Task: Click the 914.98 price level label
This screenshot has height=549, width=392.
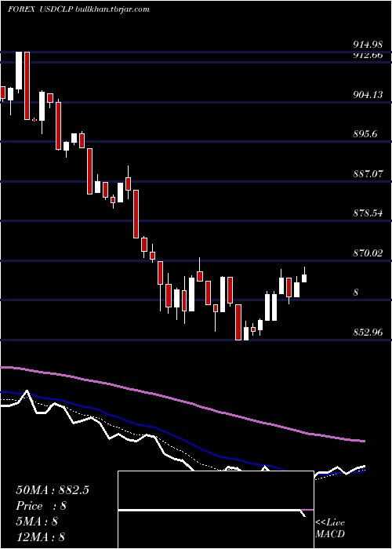Action: (367, 45)
